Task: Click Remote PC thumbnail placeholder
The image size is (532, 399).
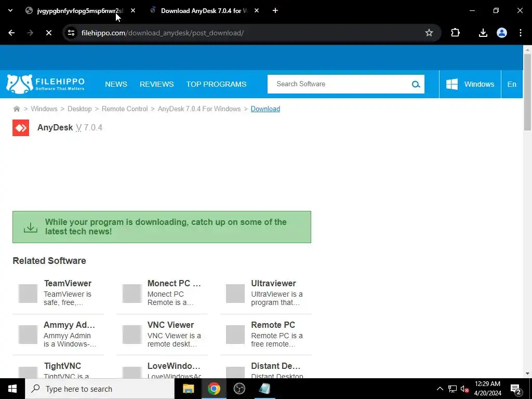Action: click(x=235, y=335)
